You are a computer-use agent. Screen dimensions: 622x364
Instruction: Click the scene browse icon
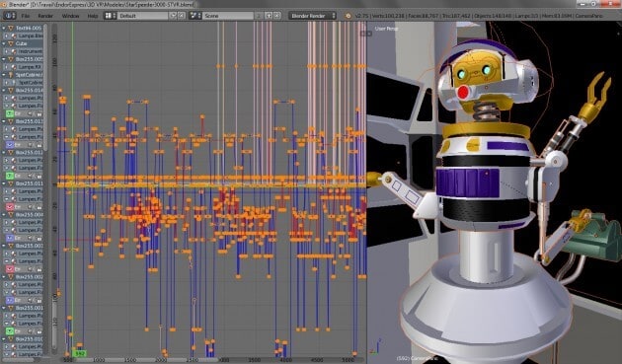pyautogui.click(x=194, y=16)
